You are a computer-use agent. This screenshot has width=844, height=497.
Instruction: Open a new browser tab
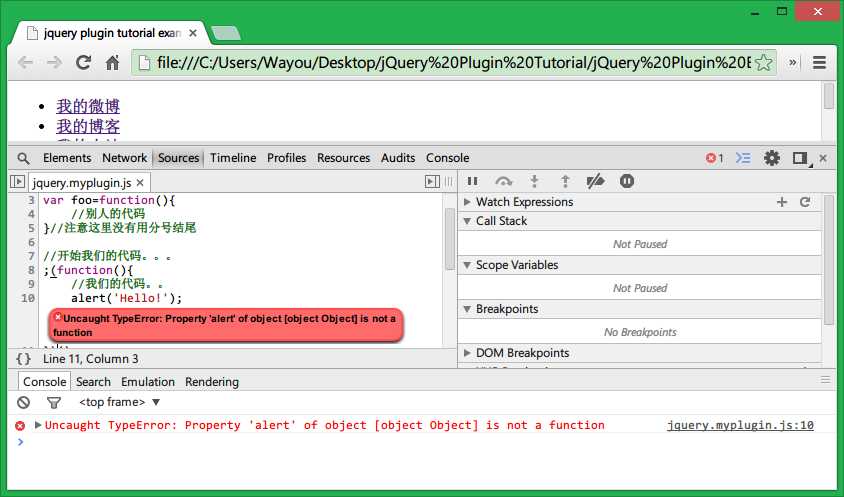coord(225,34)
